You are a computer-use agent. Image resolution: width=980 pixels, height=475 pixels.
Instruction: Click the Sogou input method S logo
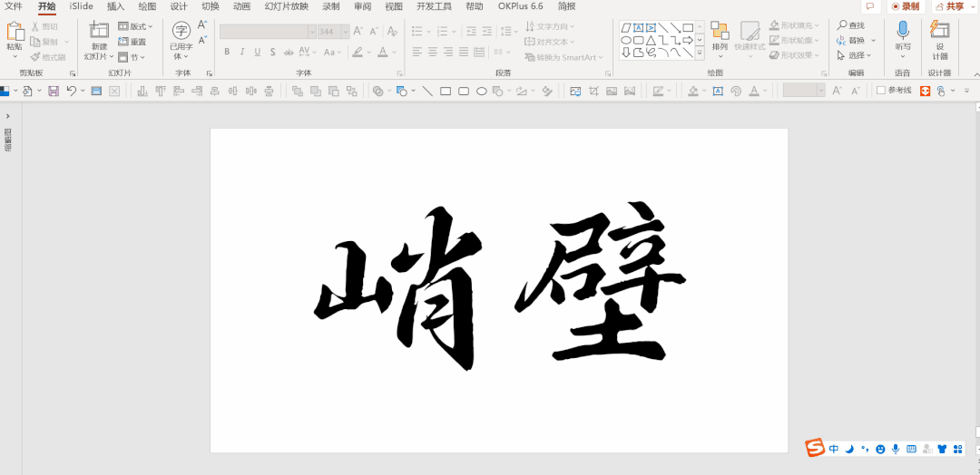point(814,448)
